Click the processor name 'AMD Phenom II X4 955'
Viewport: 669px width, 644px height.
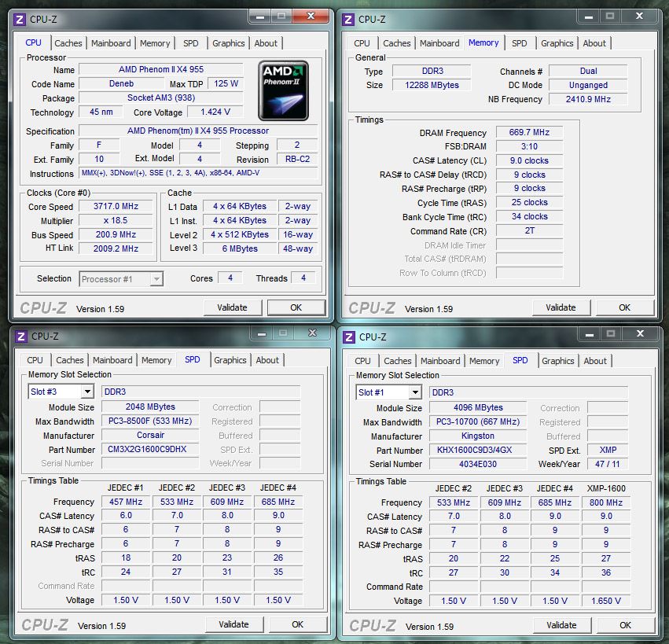[x=161, y=69]
